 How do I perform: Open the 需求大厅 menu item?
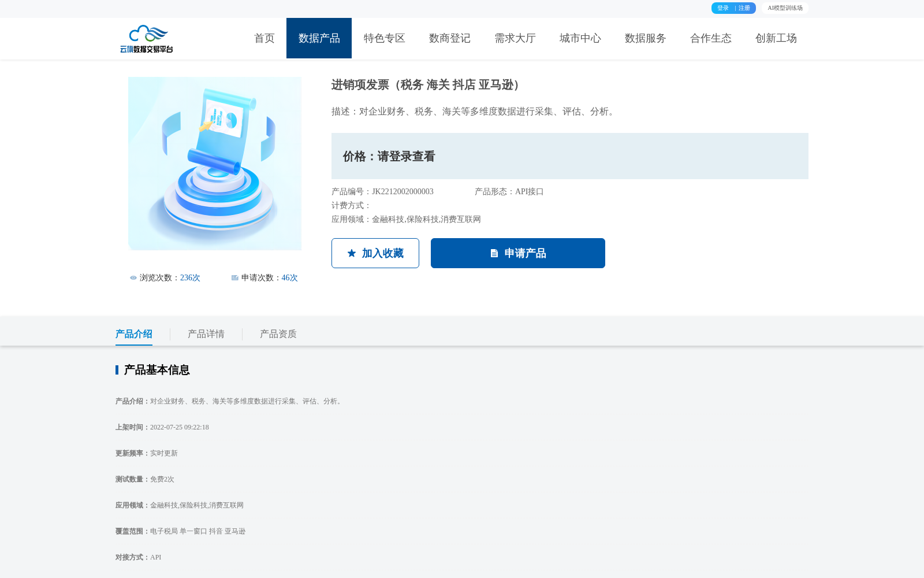point(515,38)
